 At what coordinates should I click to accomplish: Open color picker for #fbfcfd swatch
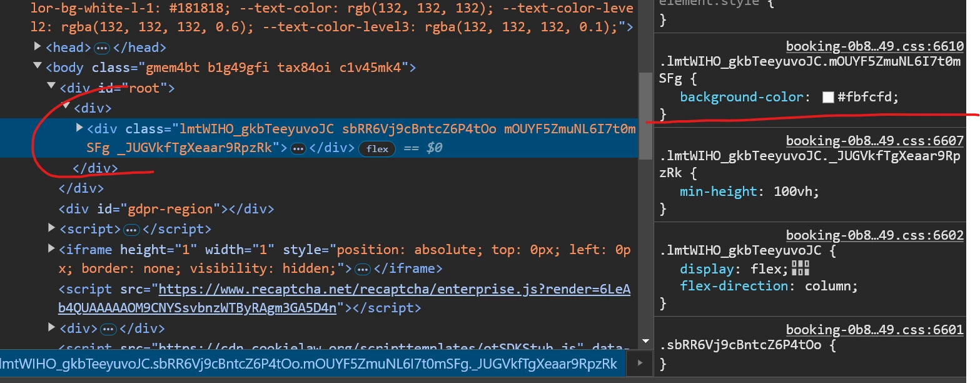[828, 98]
